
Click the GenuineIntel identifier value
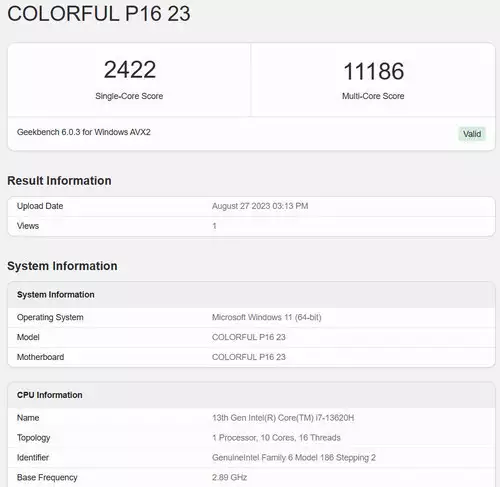pyautogui.click(x=294, y=458)
